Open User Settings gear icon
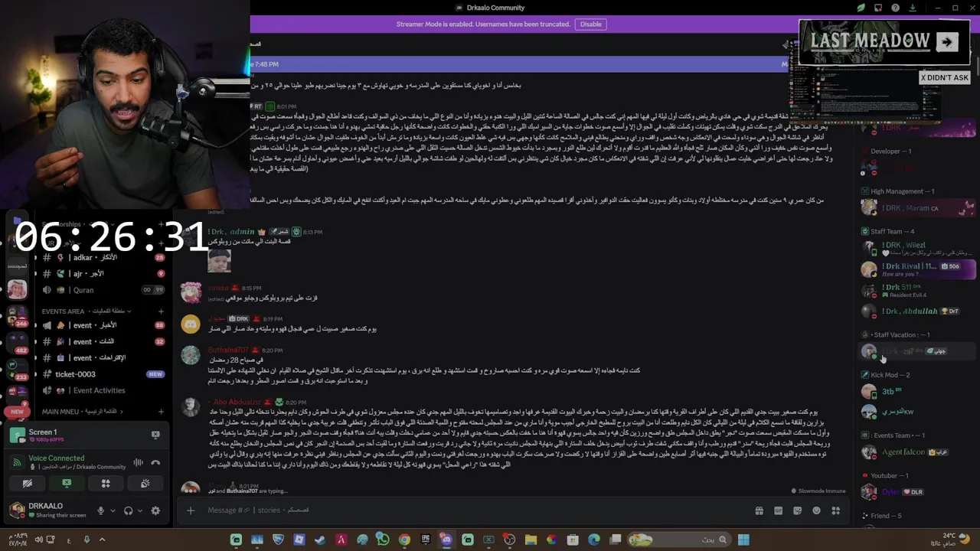 click(x=155, y=510)
